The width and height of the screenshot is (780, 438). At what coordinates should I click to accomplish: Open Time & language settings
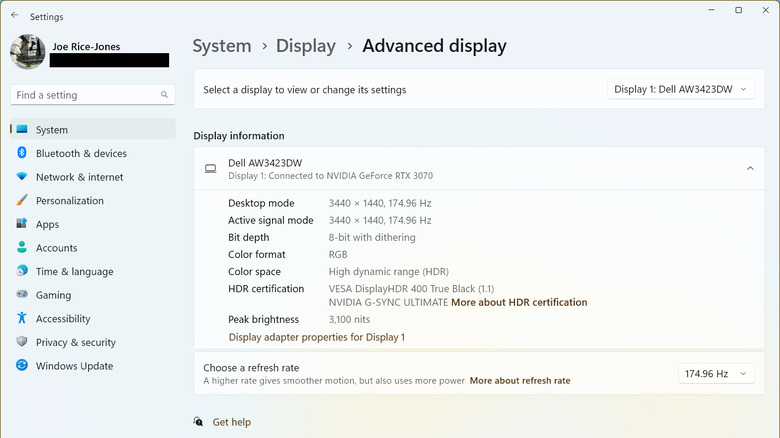coord(74,272)
